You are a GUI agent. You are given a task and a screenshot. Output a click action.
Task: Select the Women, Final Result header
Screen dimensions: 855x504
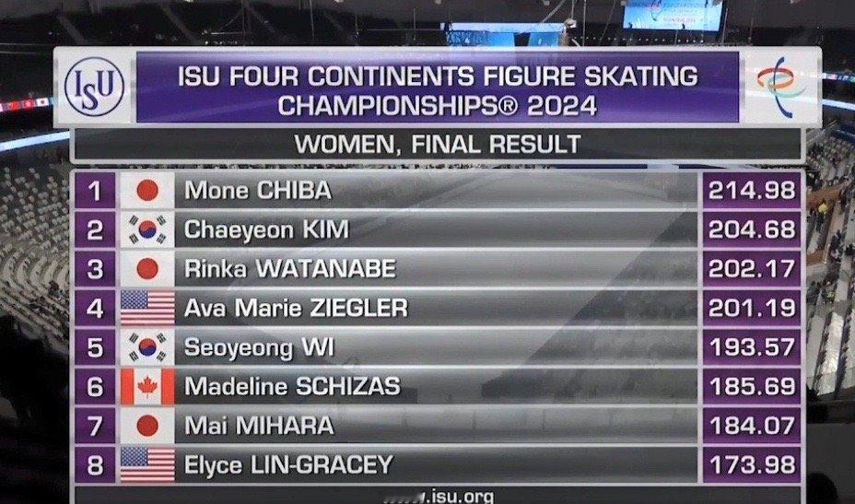[438, 145]
